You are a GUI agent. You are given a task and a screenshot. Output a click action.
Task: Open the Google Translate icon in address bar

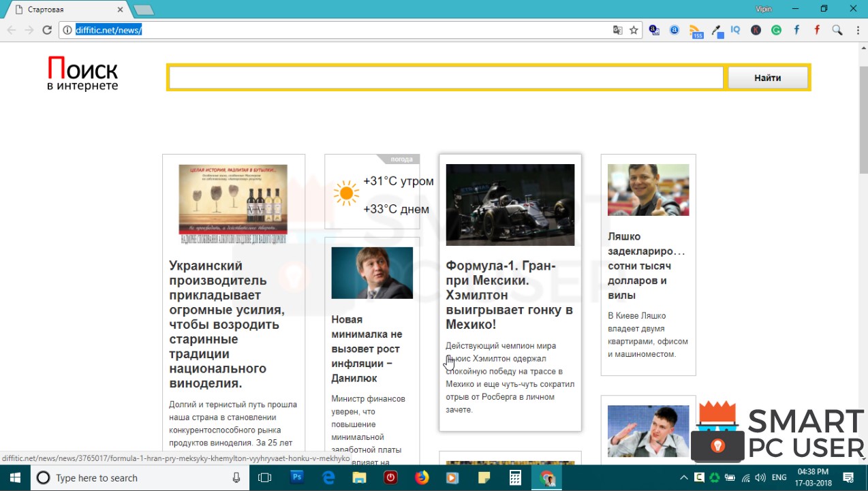[617, 30]
